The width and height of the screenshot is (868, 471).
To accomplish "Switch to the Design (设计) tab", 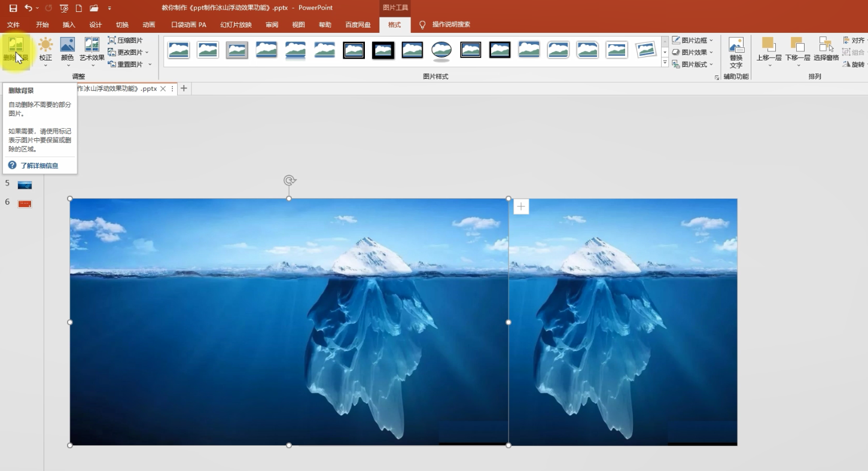I will [96, 25].
